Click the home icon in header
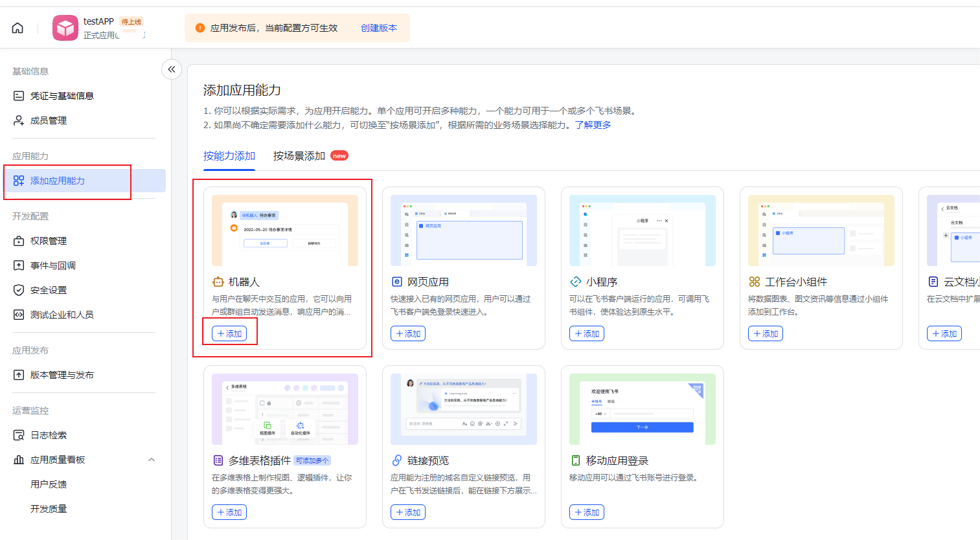980x540 pixels. click(x=17, y=28)
